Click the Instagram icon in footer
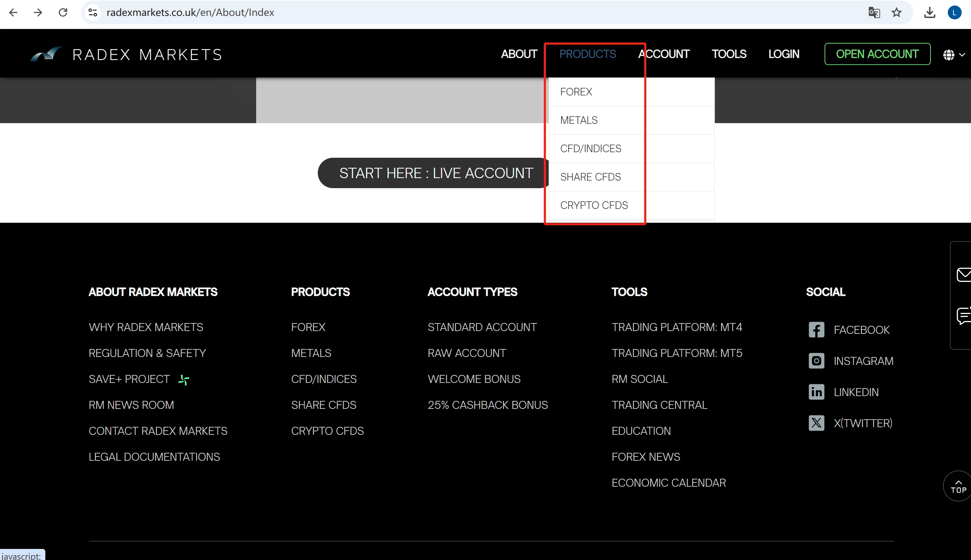 pyautogui.click(x=816, y=361)
